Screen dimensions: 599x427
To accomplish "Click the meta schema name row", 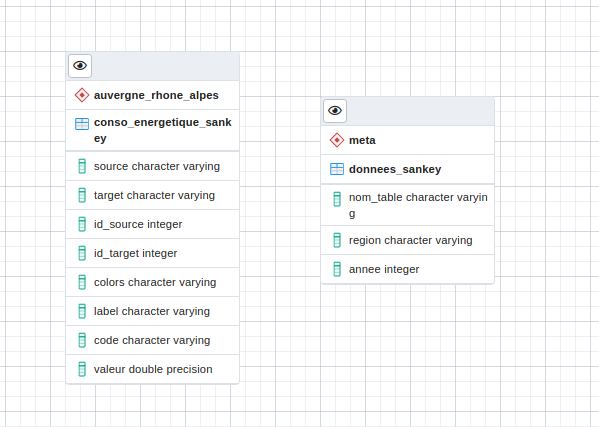I will [408, 140].
